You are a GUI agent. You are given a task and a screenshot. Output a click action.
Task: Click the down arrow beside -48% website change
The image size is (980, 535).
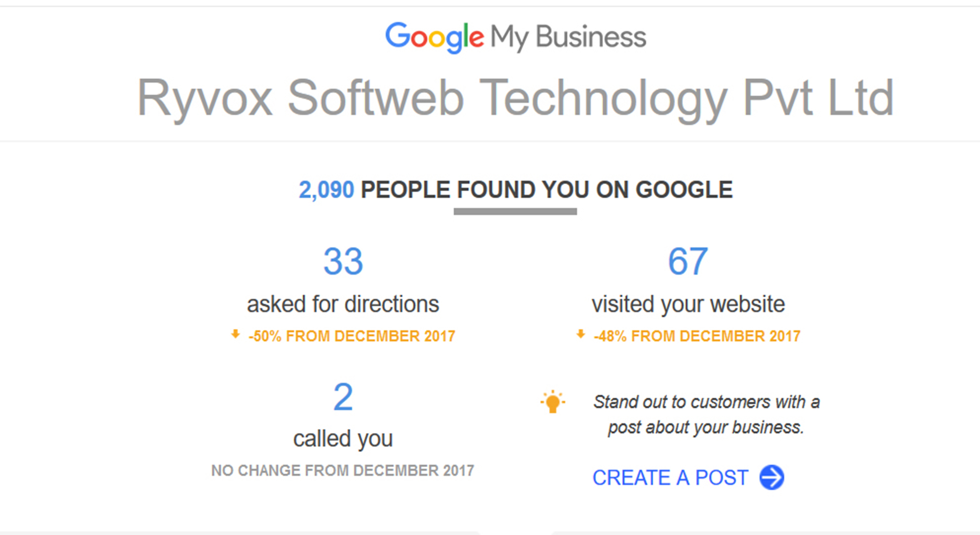point(581,334)
